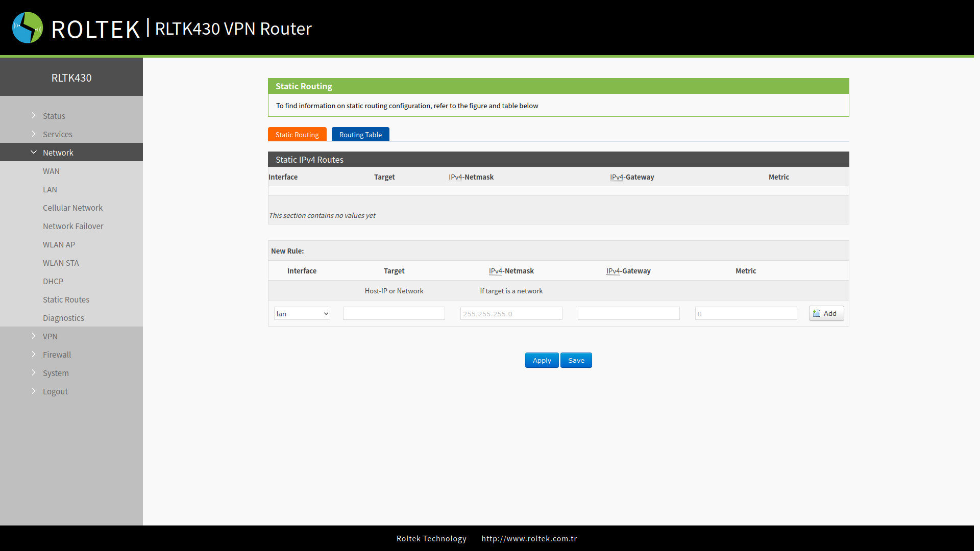Click the 'If target is a network' hint
980x551 pixels.
[x=511, y=291]
